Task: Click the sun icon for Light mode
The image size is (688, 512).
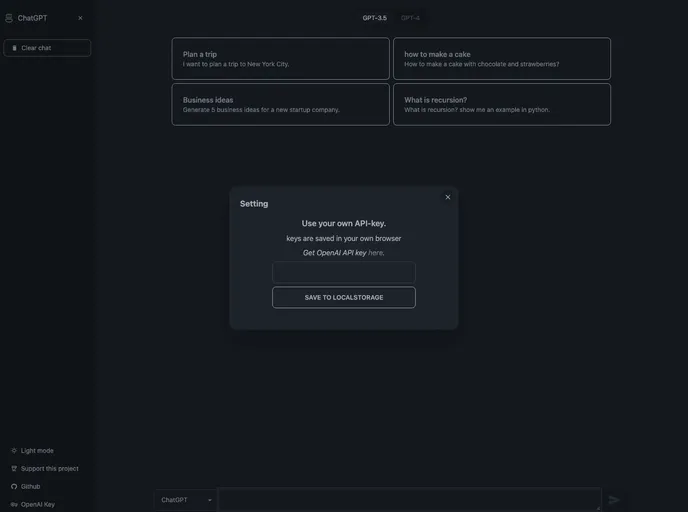Action: coord(14,451)
